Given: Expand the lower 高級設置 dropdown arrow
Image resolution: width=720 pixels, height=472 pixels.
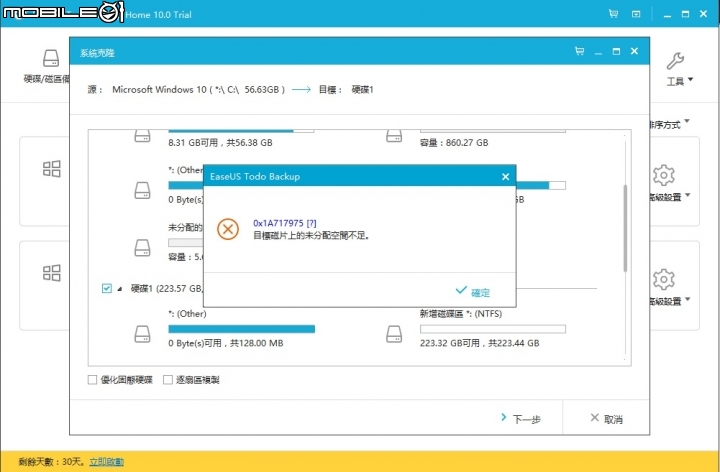Looking at the screenshot, I should coord(687,300).
